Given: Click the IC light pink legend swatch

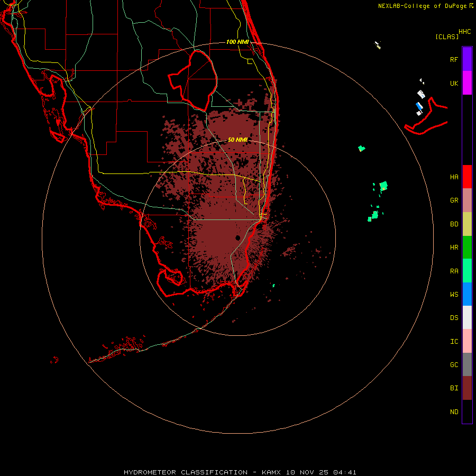Looking at the screenshot, I should coord(467,341).
